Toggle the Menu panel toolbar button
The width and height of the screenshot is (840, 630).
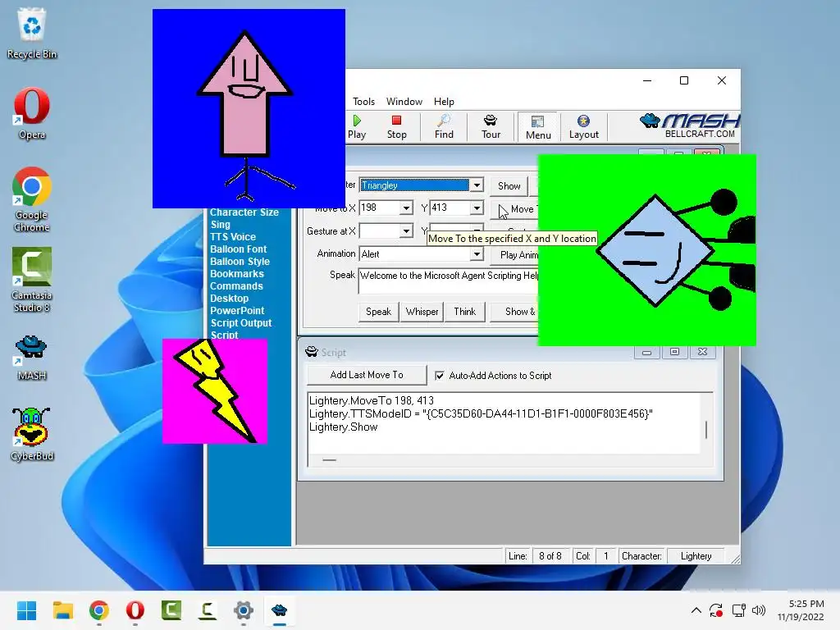[x=538, y=127]
